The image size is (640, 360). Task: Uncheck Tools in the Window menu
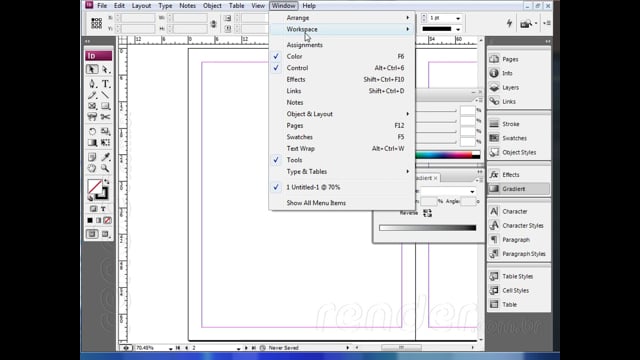click(x=342, y=160)
